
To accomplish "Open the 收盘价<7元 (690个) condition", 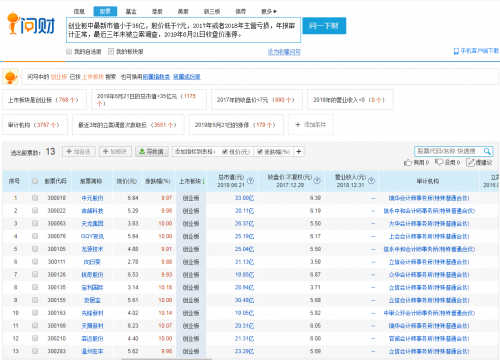I will point(257,100).
